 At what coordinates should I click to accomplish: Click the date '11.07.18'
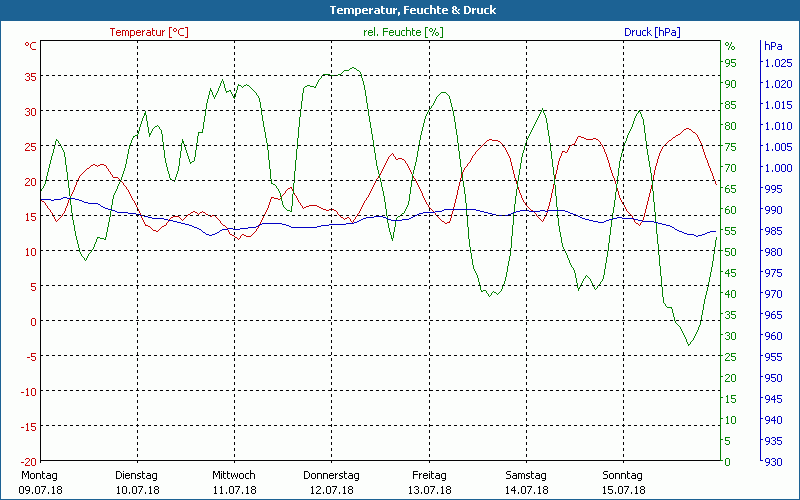tap(235, 490)
